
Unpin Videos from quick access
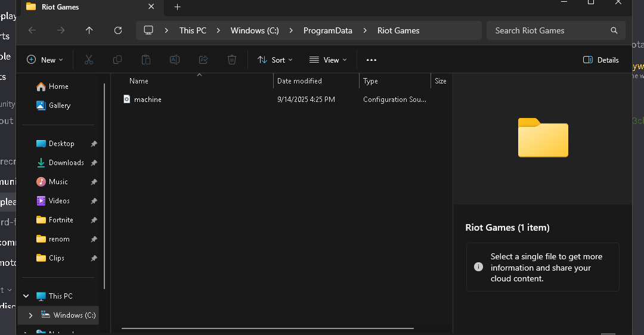tap(94, 201)
